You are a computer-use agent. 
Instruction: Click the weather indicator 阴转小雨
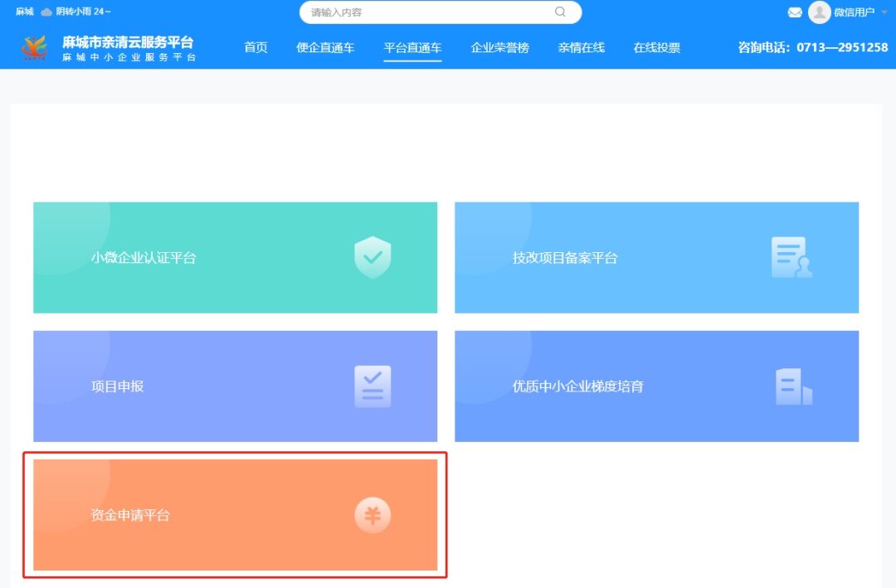75,12
